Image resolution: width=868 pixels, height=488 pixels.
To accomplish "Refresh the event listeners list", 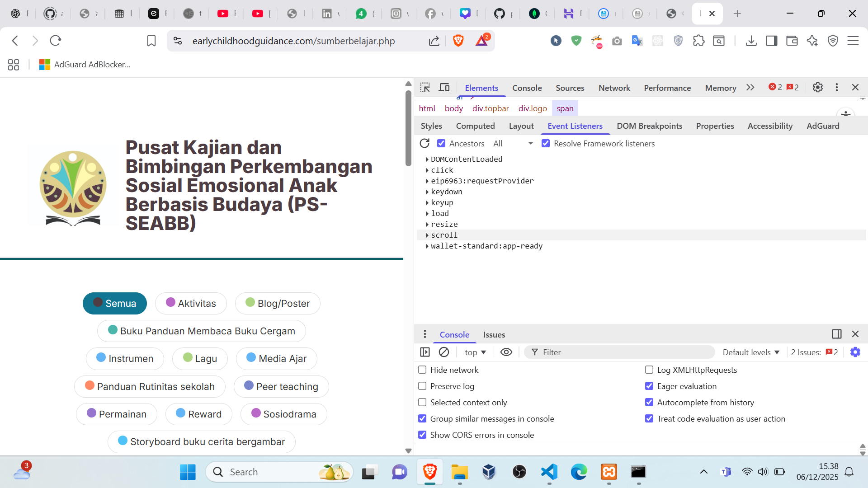I will (424, 143).
